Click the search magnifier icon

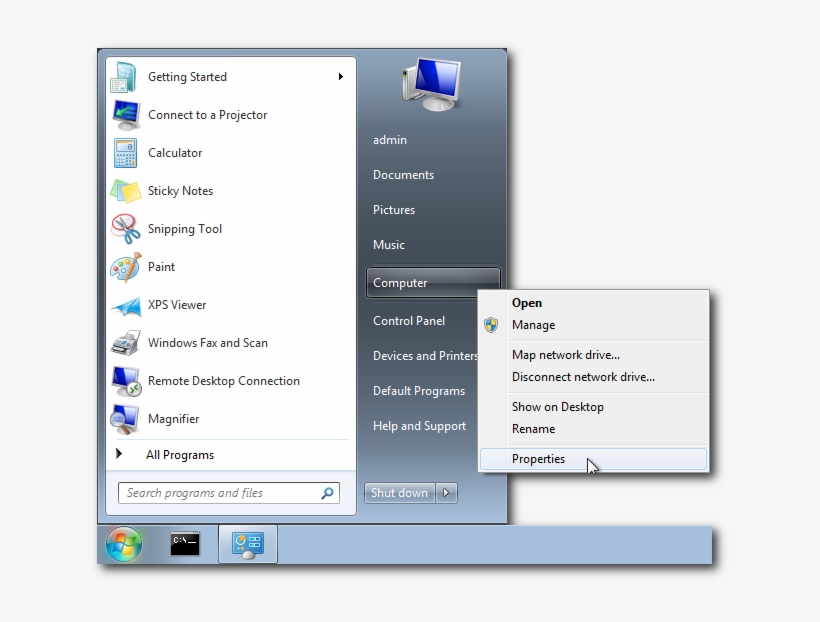tap(327, 493)
